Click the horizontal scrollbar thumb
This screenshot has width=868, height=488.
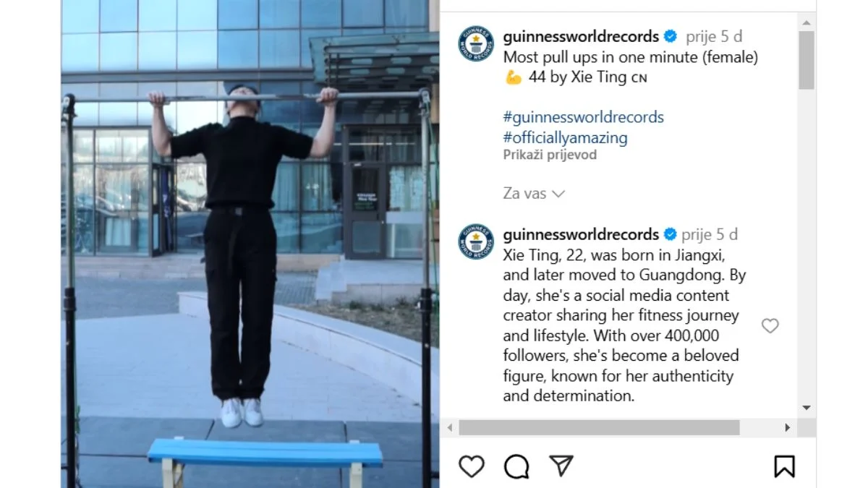[x=599, y=428]
